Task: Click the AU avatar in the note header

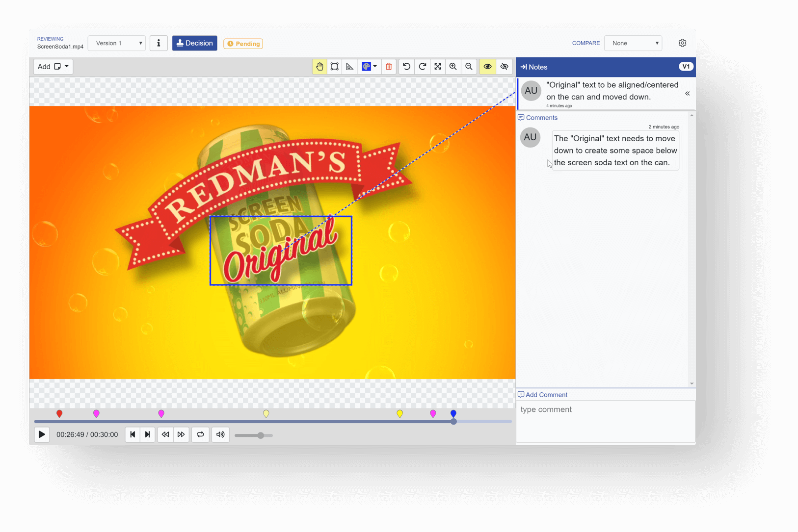Action: pyautogui.click(x=531, y=91)
